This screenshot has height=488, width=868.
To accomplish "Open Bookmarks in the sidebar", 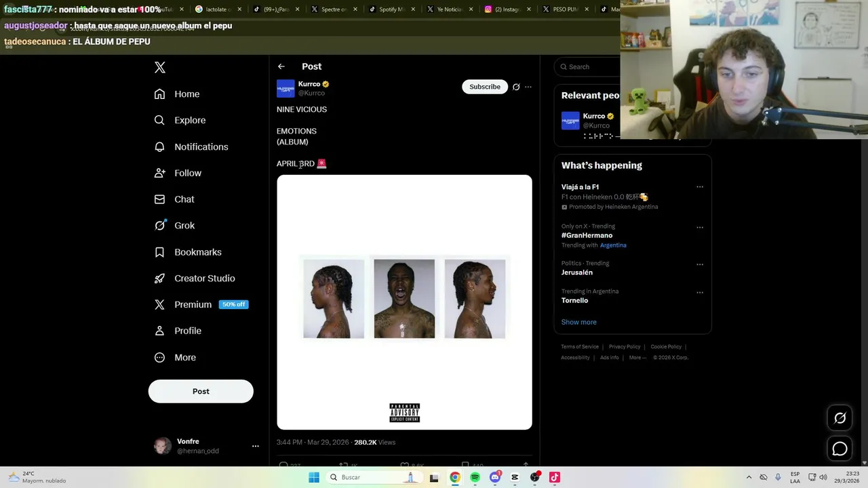I will 188,252.
